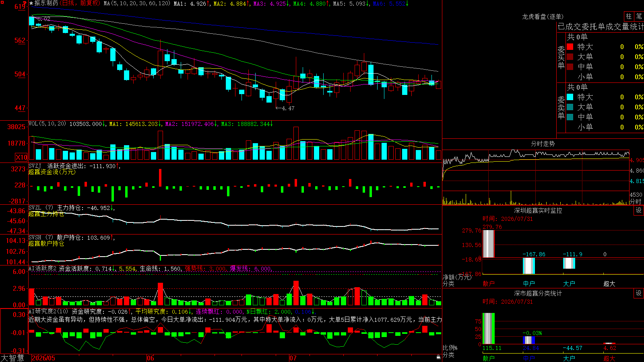Viewport: 644px width, 362px height.
Task: Click the 委买单 section label
Action: (x=561, y=58)
